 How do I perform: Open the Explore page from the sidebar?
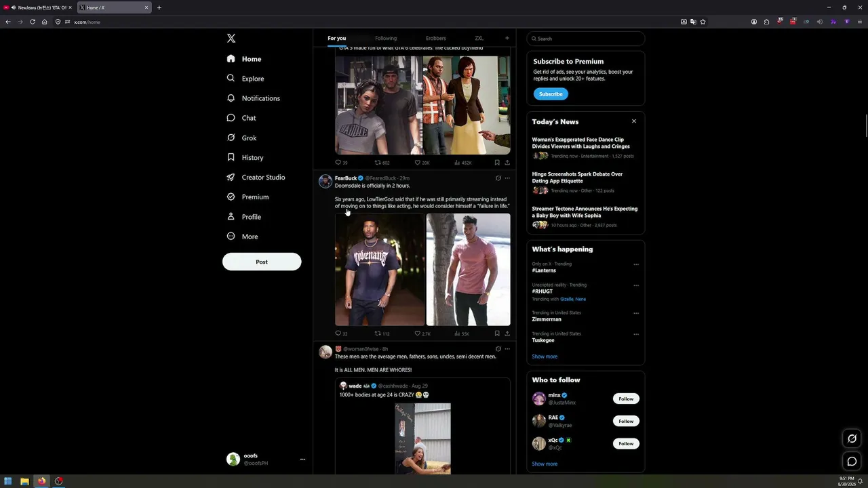[245, 79]
